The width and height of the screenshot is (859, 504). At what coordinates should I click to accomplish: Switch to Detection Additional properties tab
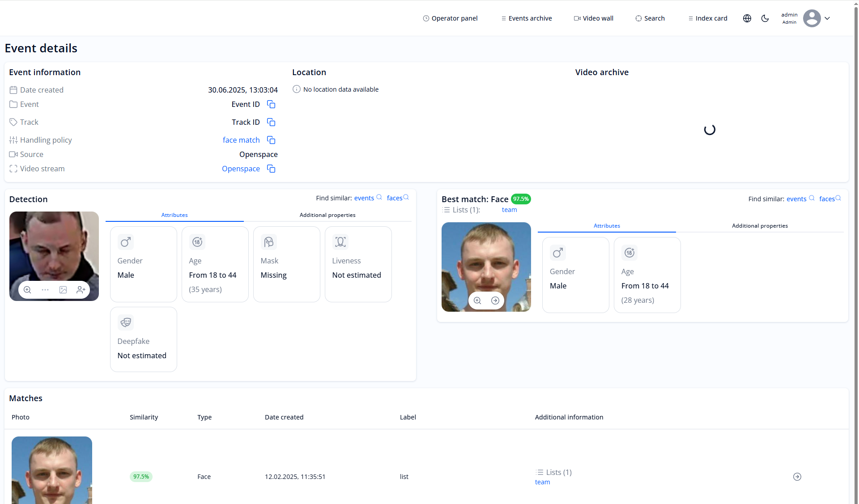click(x=327, y=215)
